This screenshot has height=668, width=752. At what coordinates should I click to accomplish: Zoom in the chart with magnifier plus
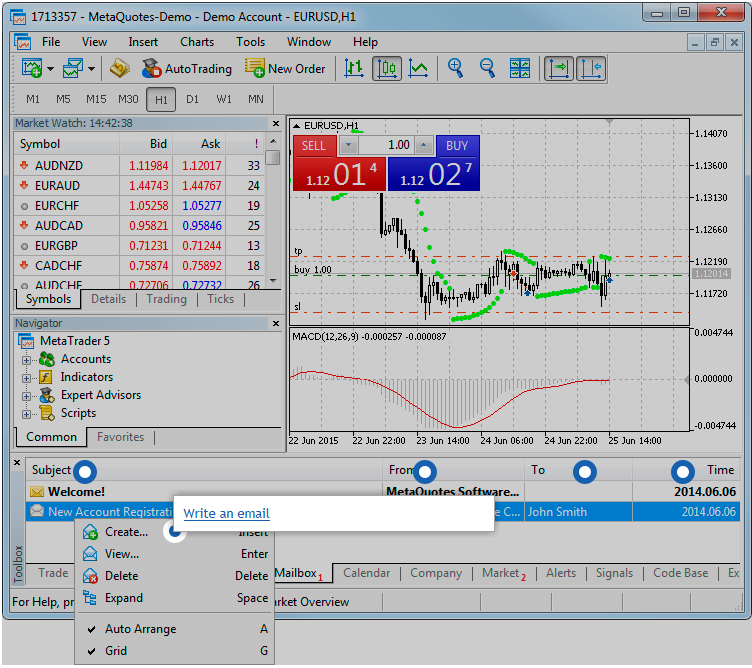pyautogui.click(x=455, y=69)
